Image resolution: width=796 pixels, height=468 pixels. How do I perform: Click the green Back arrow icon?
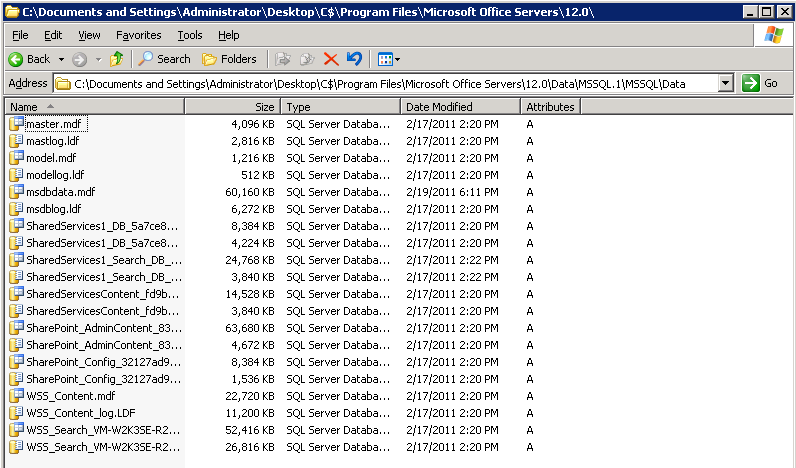pyautogui.click(x=16, y=59)
